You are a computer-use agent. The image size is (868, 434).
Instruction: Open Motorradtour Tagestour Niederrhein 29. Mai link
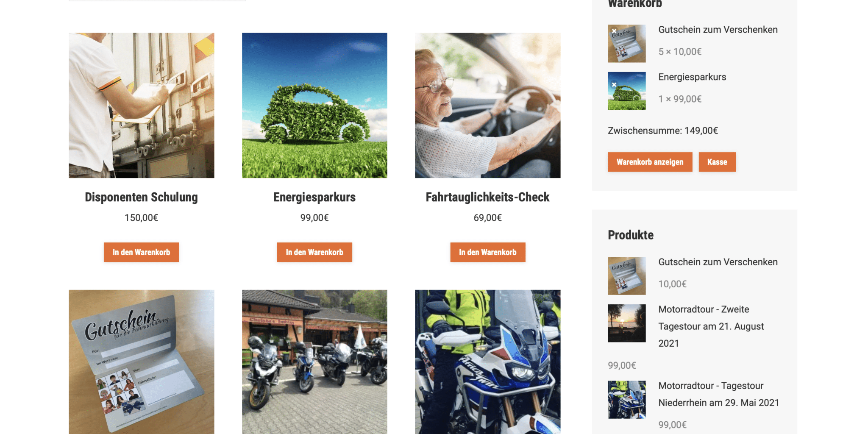tap(719, 394)
